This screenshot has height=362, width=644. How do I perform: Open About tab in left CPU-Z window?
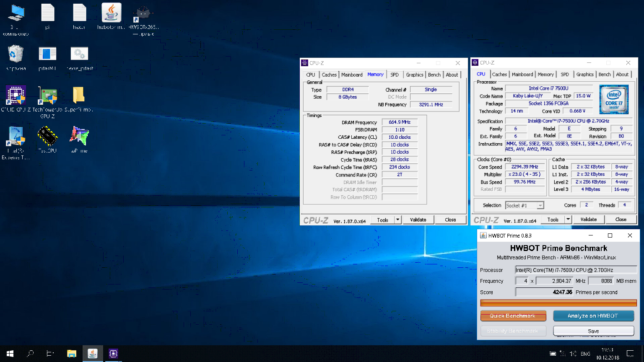click(452, 75)
